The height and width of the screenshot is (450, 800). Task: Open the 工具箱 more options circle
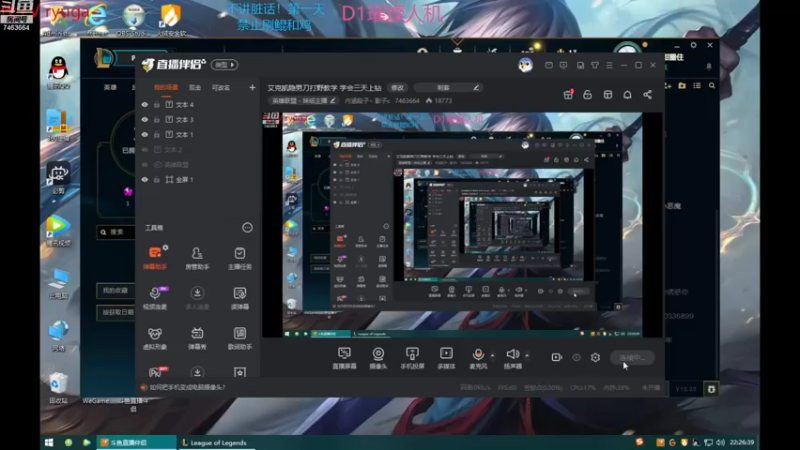tap(247, 228)
